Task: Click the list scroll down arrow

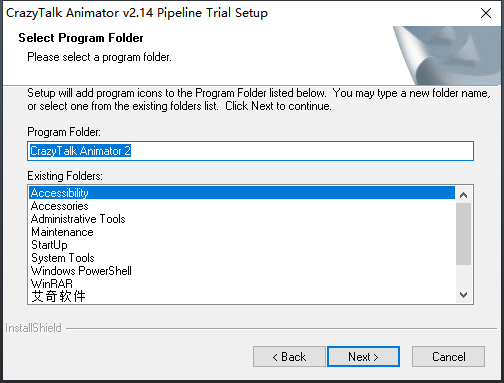Action: pyautogui.click(x=463, y=295)
